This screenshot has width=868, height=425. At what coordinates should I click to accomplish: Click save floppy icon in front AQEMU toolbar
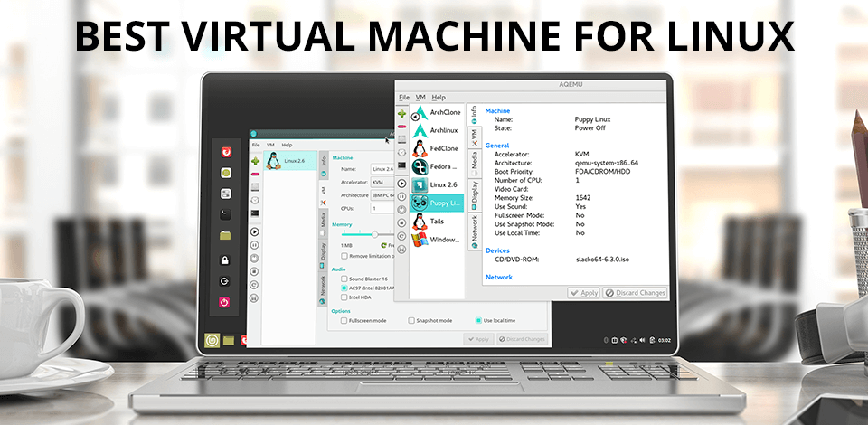pyautogui.click(x=401, y=250)
